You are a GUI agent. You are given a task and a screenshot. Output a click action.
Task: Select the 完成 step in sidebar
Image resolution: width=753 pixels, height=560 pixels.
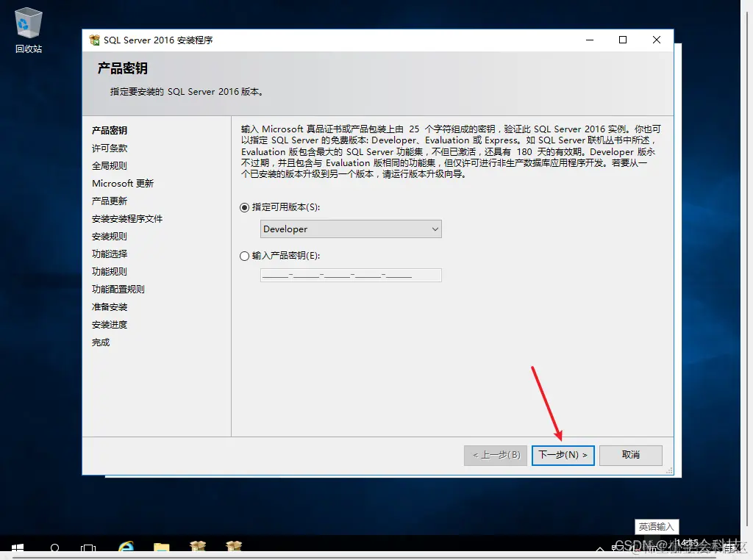(x=101, y=342)
